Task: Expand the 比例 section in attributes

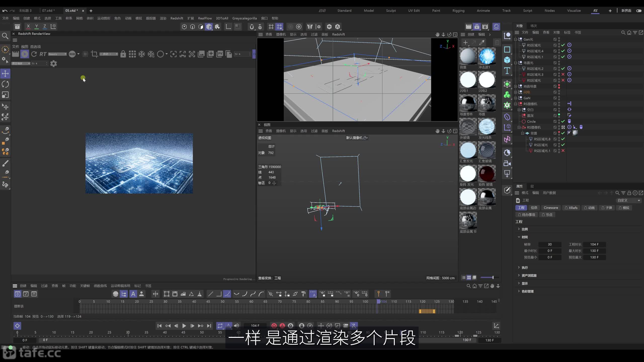Action: (x=519, y=229)
